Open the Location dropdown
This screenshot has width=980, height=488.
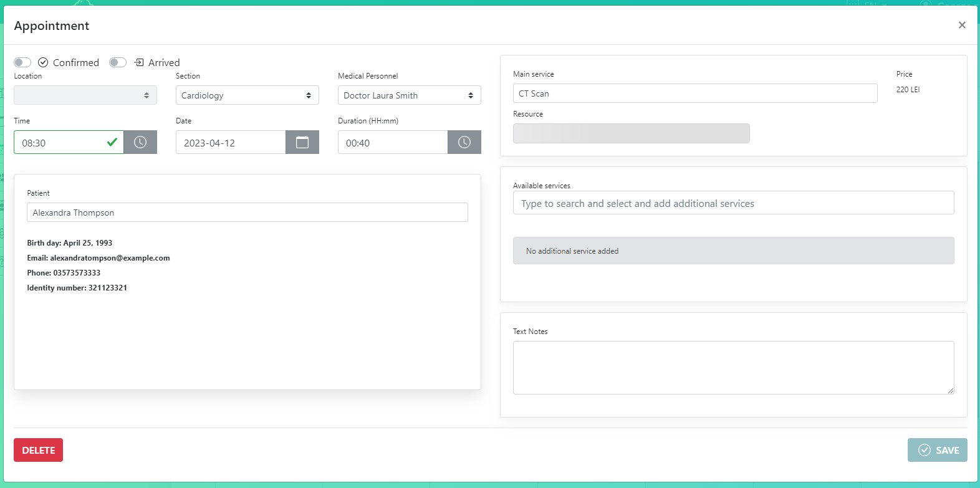click(85, 95)
